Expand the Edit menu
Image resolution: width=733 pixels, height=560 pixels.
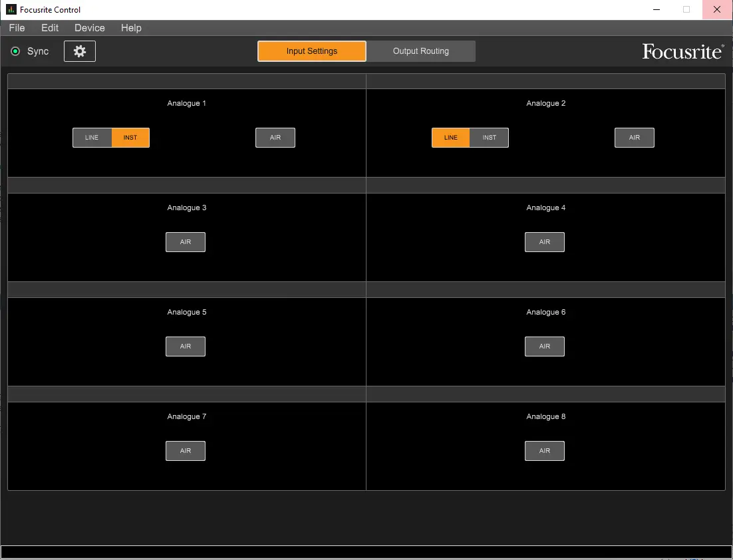pos(50,28)
